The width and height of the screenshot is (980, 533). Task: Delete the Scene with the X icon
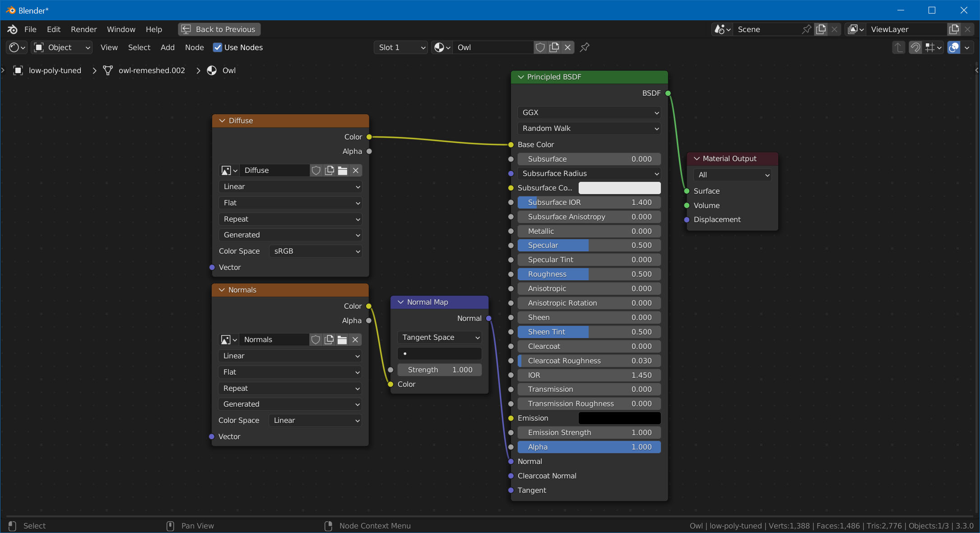click(835, 29)
